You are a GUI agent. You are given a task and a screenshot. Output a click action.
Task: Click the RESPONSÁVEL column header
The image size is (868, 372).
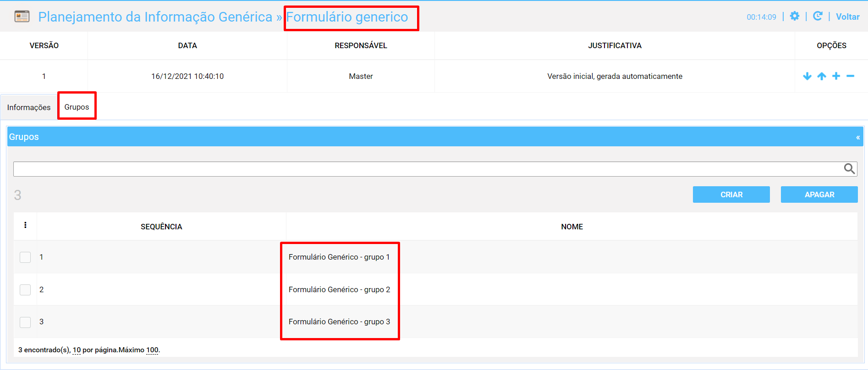click(361, 45)
